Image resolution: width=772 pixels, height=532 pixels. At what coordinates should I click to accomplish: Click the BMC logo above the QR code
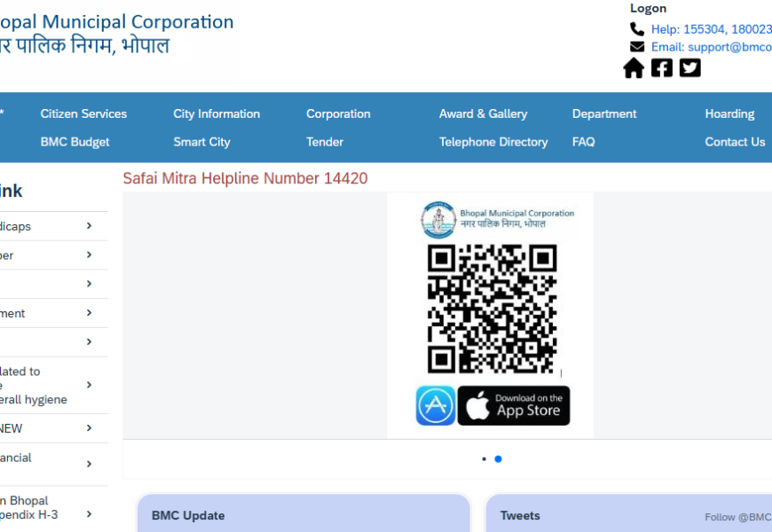[438, 220]
